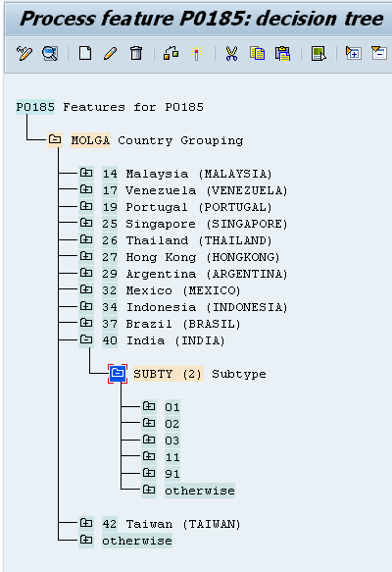Expand the 19 Portugal node folder
Screen dimensions: 392x572
86,206
